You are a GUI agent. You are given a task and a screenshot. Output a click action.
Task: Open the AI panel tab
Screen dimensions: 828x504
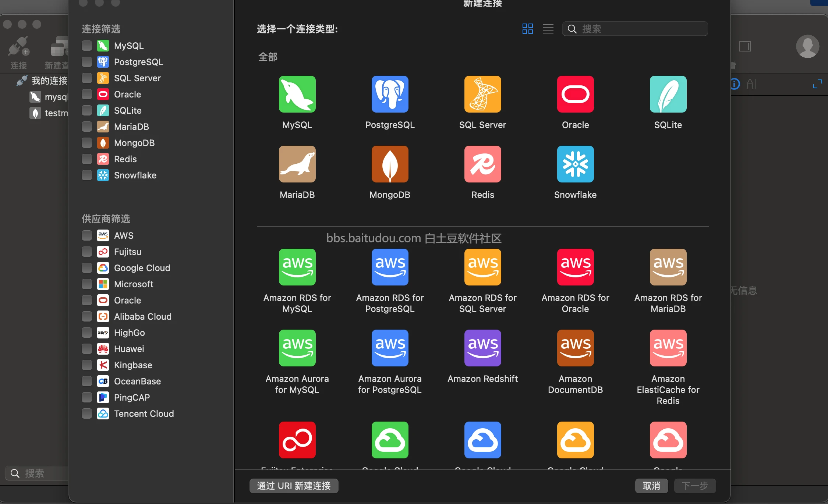click(x=752, y=84)
